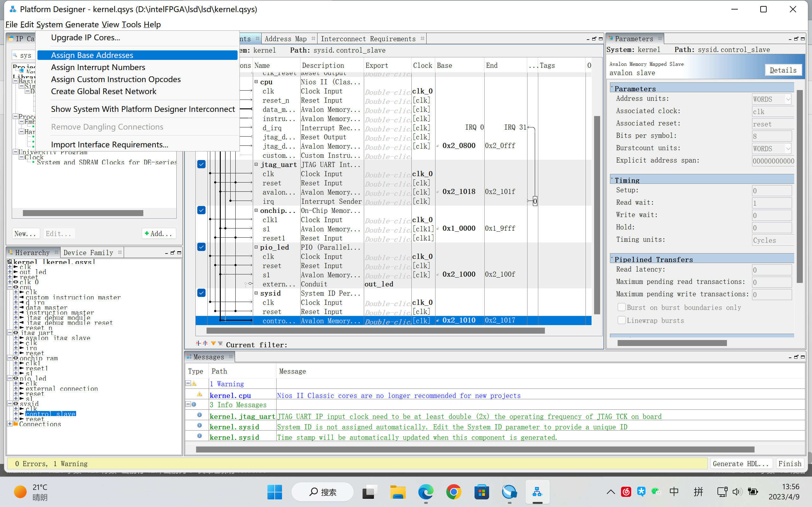Switch to the Interconnect Requirements tab

click(x=368, y=39)
